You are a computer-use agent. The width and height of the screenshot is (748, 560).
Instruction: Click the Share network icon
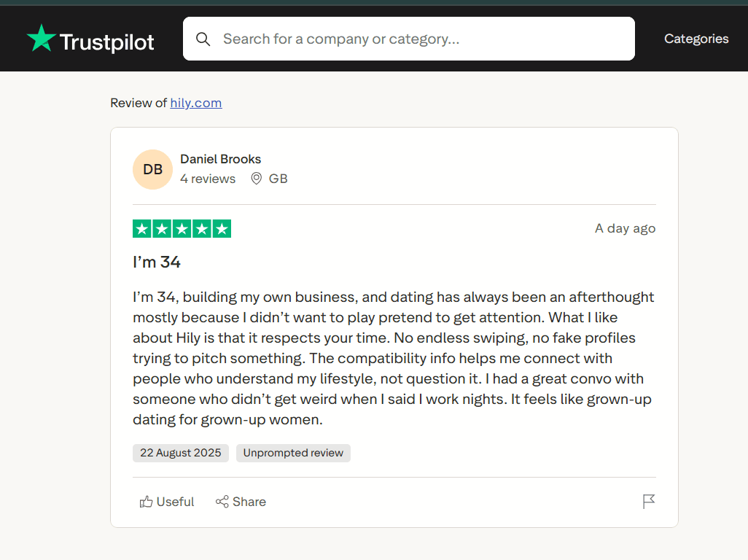222,502
